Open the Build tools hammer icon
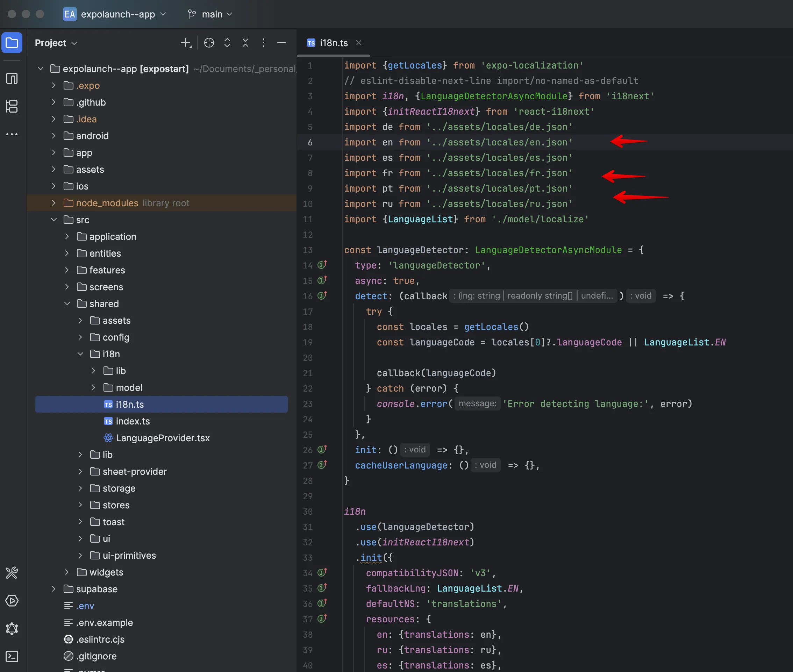 tap(12, 573)
